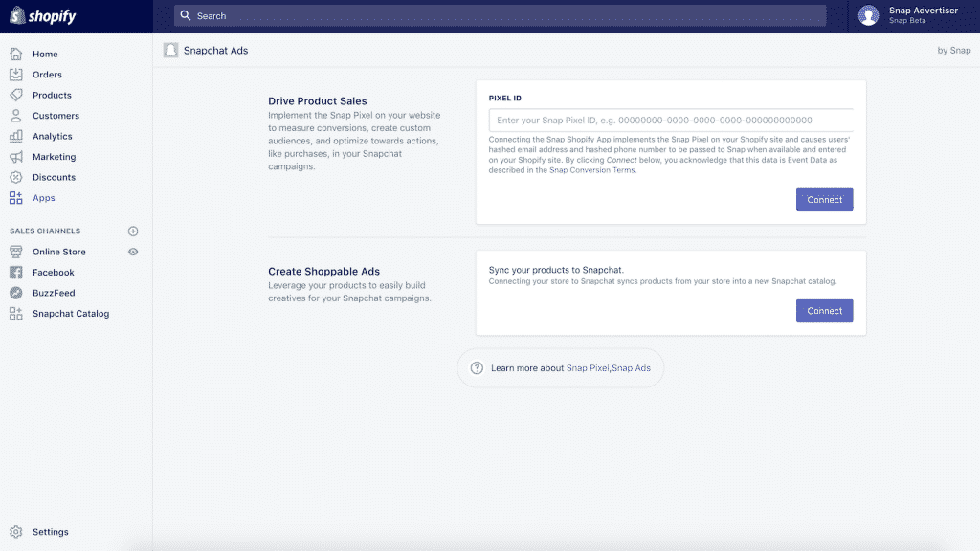Open the Facebook sales channel
Viewport: 980px width, 551px height.
53,273
